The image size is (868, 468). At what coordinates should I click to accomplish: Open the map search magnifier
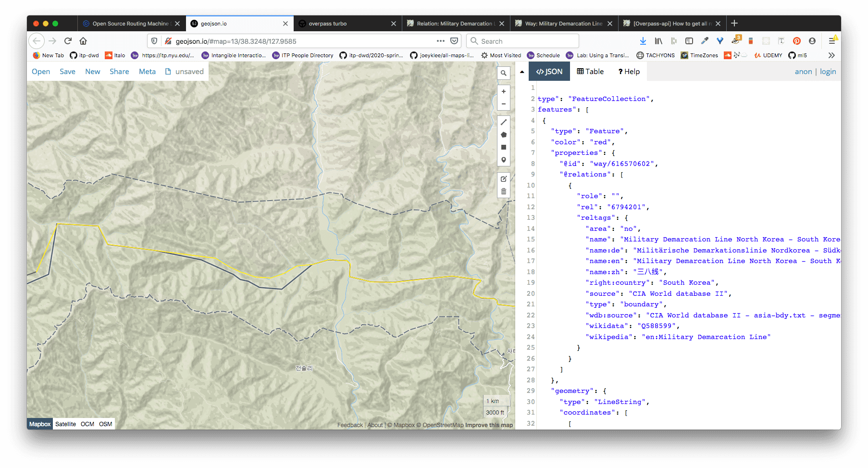503,73
